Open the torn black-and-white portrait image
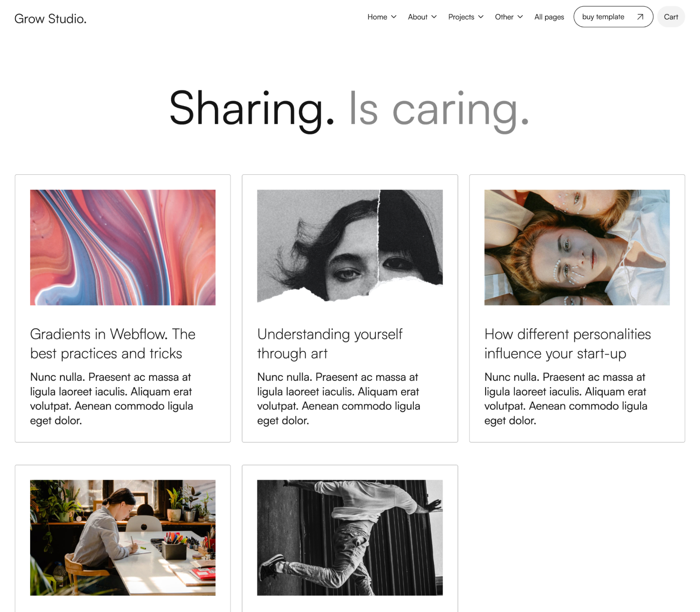 pyautogui.click(x=350, y=247)
